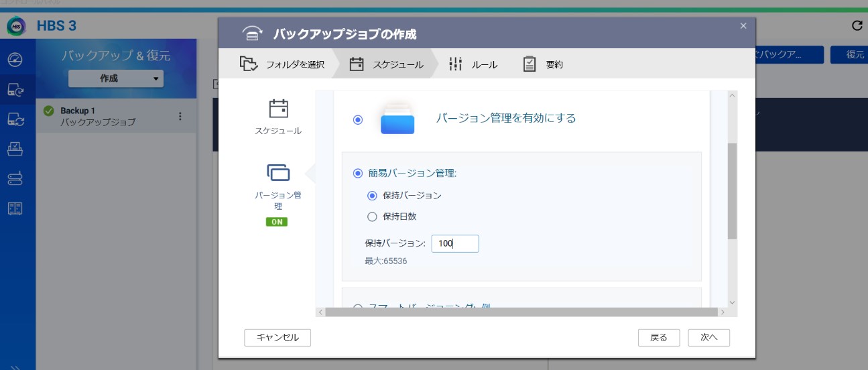
Task: Open the Sync sidebar icon
Action: click(x=15, y=119)
